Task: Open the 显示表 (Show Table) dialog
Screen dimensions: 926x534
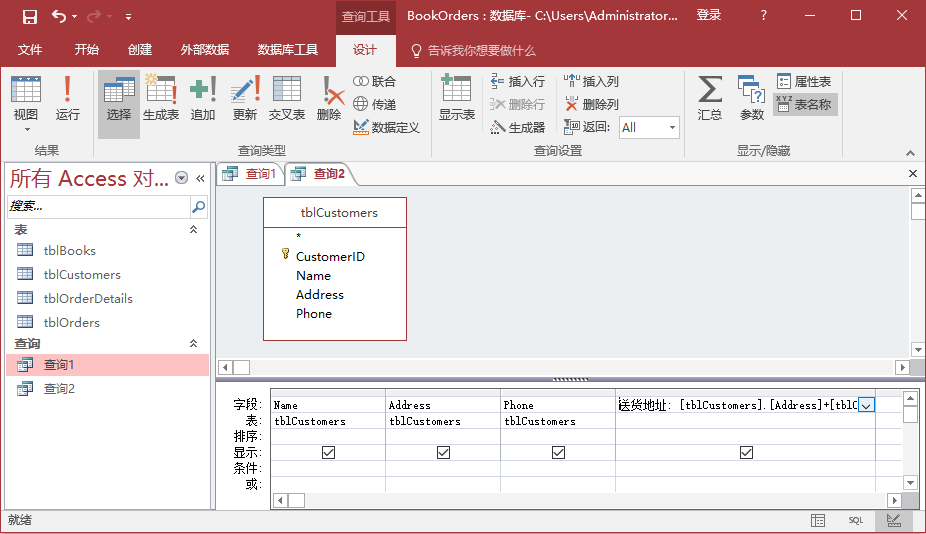Action: pos(457,99)
